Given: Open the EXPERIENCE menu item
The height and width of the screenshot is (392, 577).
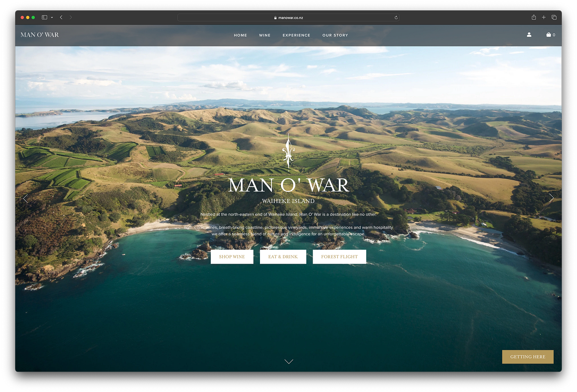Looking at the screenshot, I should click(296, 35).
